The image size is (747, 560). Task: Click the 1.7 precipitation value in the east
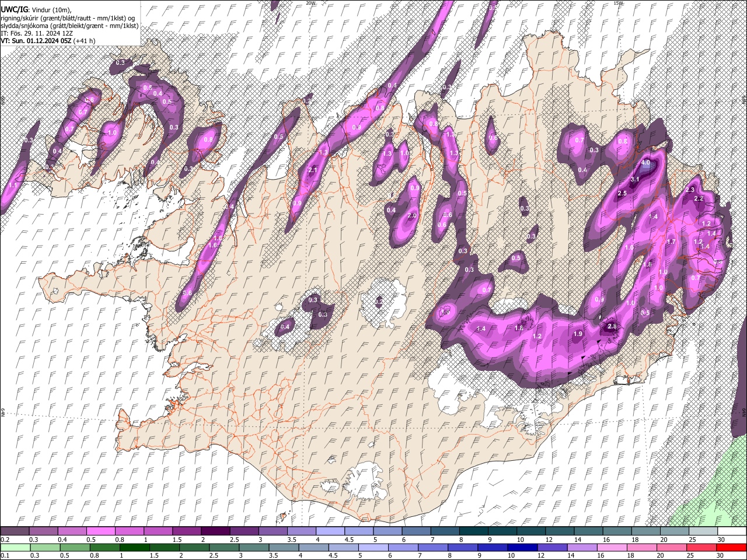671,242
